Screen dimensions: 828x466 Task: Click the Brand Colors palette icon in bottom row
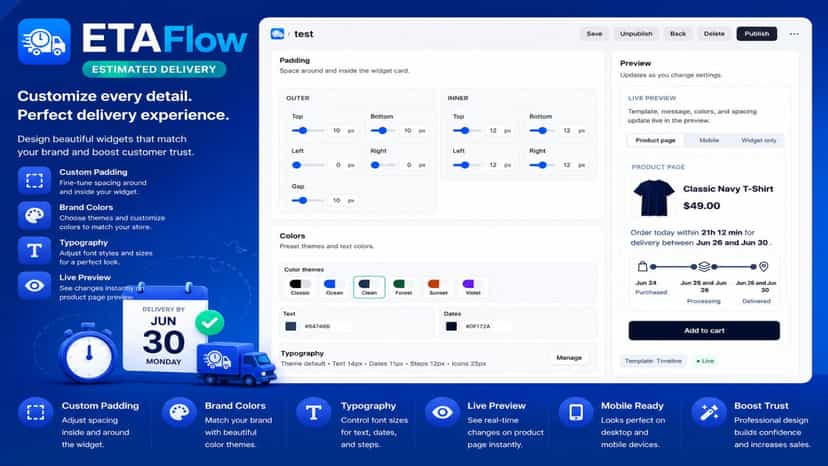click(x=179, y=412)
